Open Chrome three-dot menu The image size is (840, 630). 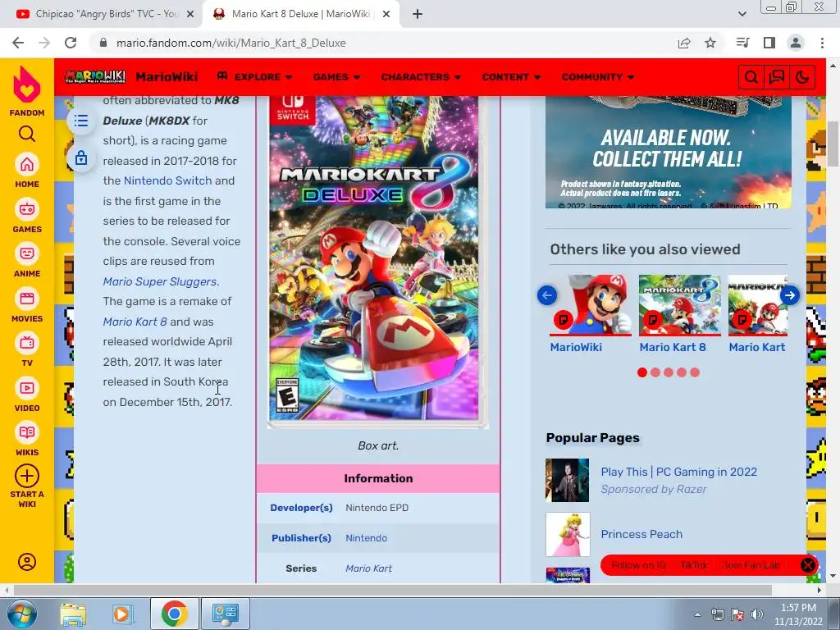[x=822, y=43]
